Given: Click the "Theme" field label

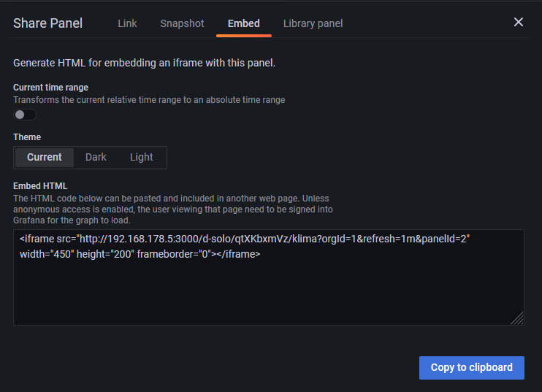Looking at the screenshot, I should click(x=27, y=137).
